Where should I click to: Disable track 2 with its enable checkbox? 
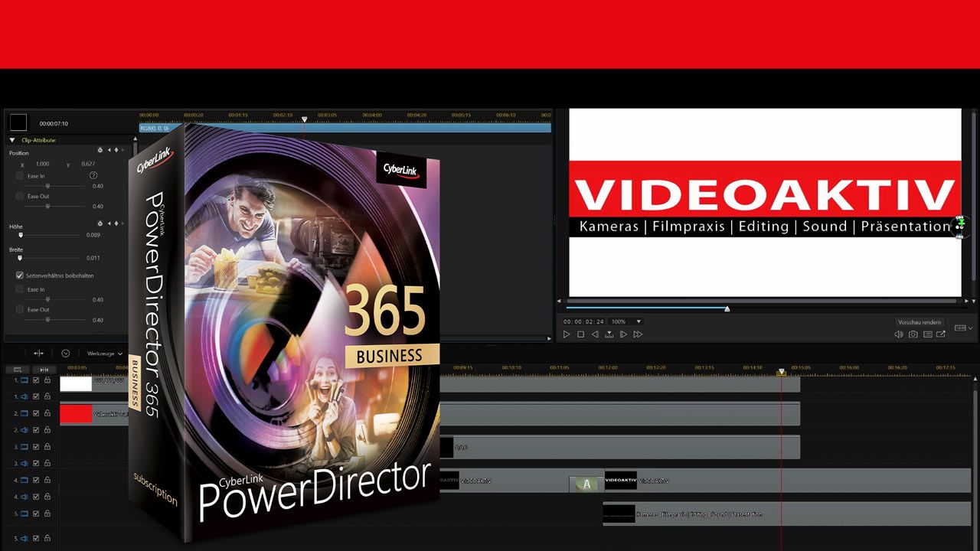36,413
